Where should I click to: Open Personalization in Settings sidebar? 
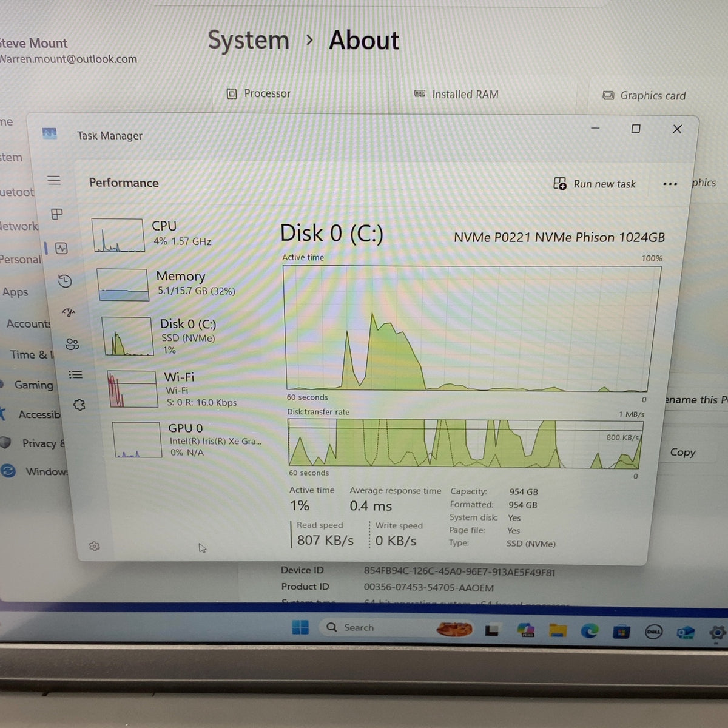click(x=21, y=259)
